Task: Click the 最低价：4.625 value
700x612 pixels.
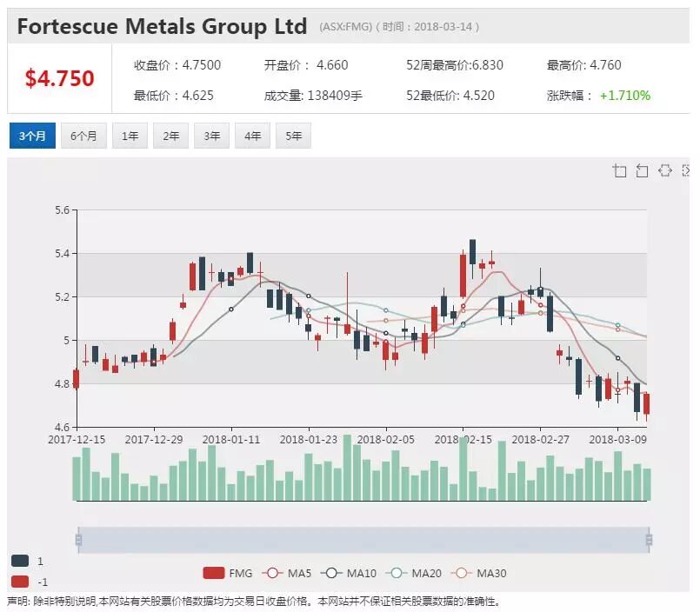Action: pyautogui.click(x=174, y=96)
